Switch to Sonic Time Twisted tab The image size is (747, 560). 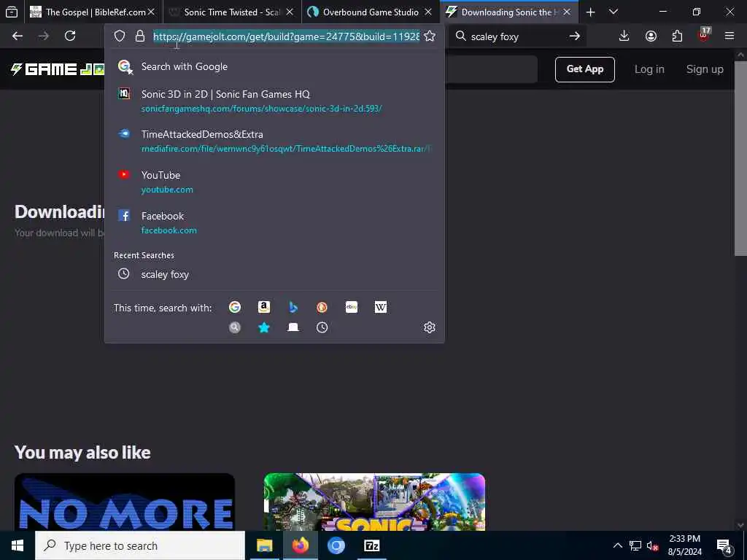coord(232,12)
